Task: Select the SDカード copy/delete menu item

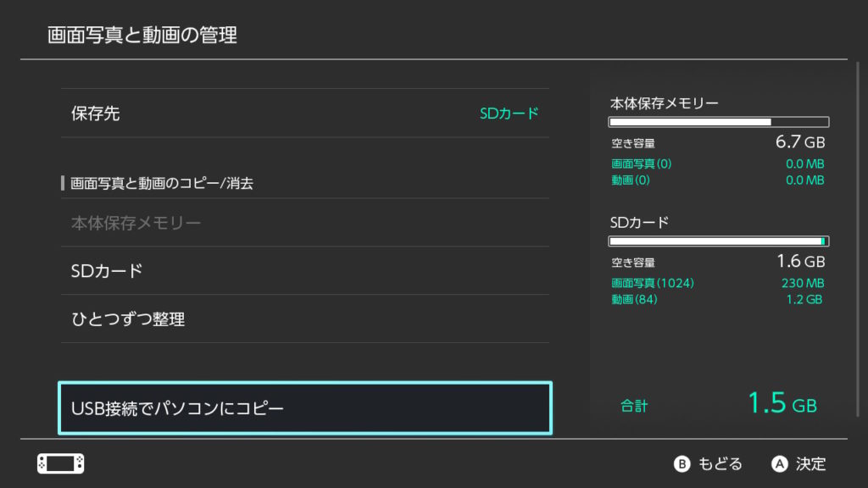Action: tap(305, 271)
